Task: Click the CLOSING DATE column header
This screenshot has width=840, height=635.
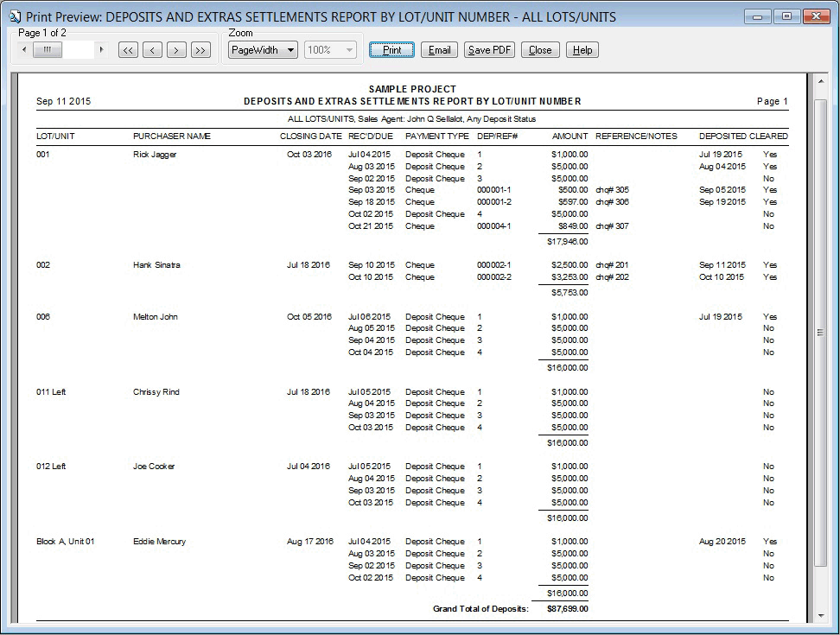Action: (x=311, y=137)
